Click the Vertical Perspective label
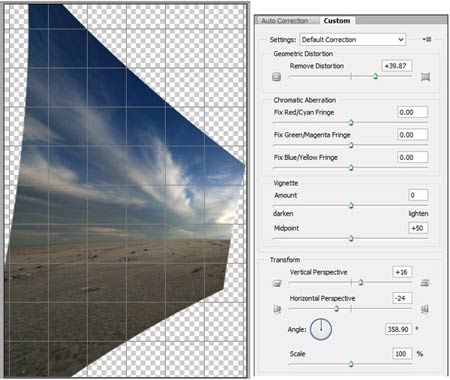Viewport: 450px width, 380px height. (x=319, y=272)
